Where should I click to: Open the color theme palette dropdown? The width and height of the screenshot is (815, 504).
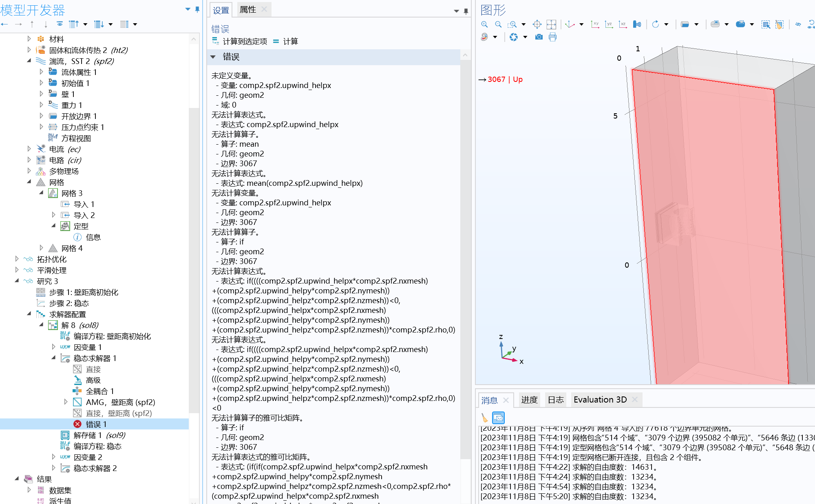click(x=495, y=37)
